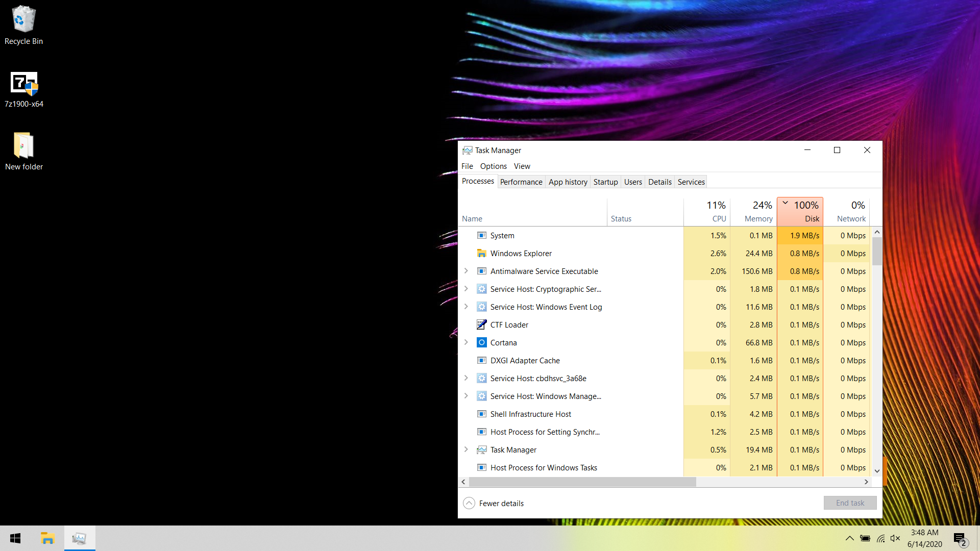Open File Explorer from the taskbar

[47, 538]
